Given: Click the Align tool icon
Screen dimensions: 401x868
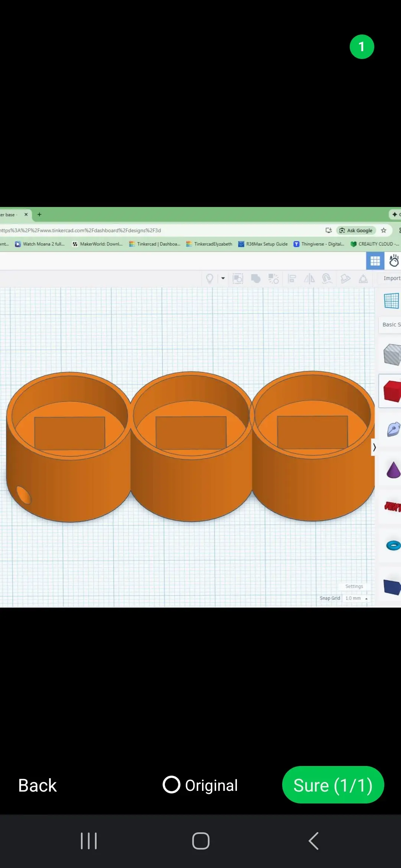Looking at the screenshot, I should (x=292, y=279).
